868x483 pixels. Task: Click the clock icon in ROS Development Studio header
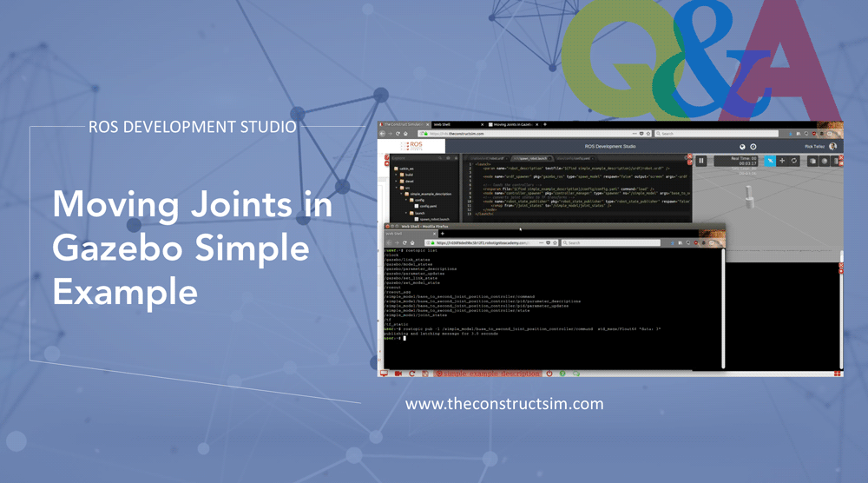pyautogui.click(x=753, y=147)
